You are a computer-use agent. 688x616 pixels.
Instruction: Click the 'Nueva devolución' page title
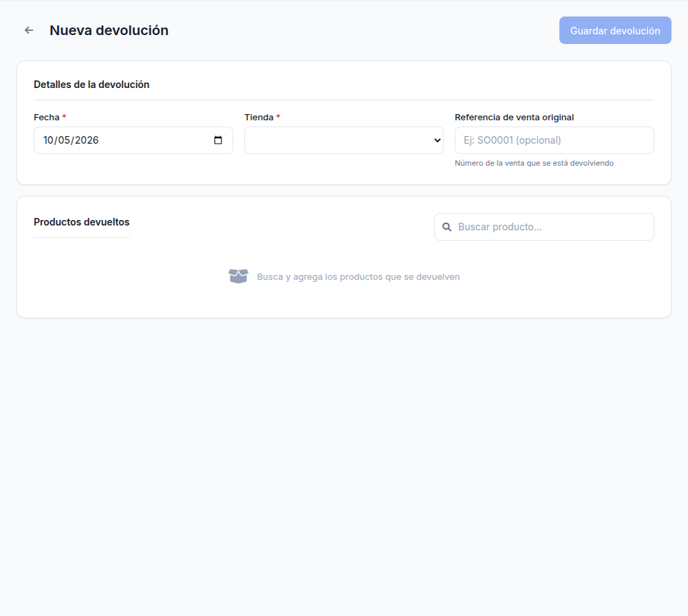pyautogui.click(x=109, y=30)
